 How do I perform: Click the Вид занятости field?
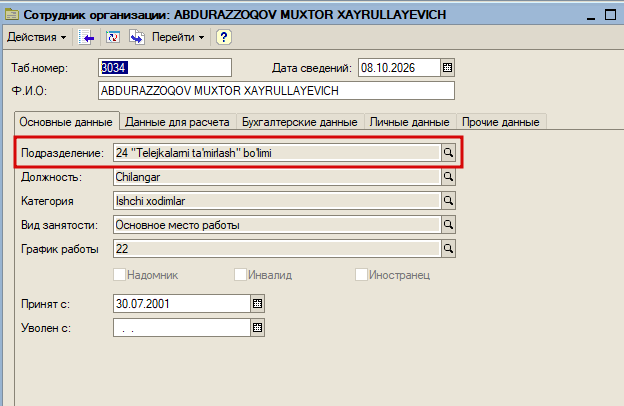coord(277,224)
